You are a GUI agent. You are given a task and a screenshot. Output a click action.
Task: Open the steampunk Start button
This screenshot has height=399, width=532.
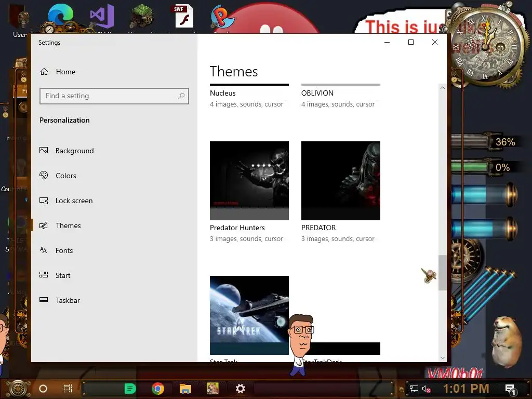18,389
